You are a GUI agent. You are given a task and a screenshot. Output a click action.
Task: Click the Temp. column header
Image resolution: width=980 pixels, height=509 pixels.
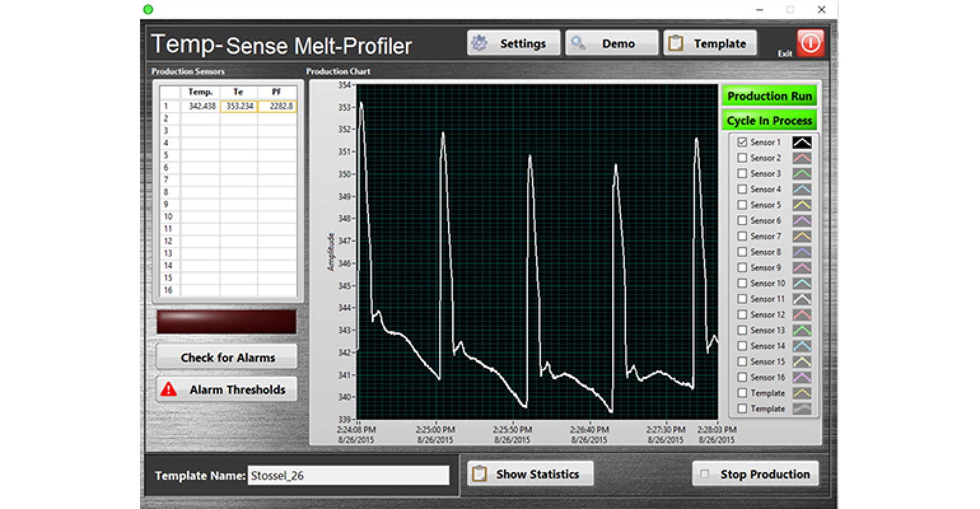(x=201, y=92)
